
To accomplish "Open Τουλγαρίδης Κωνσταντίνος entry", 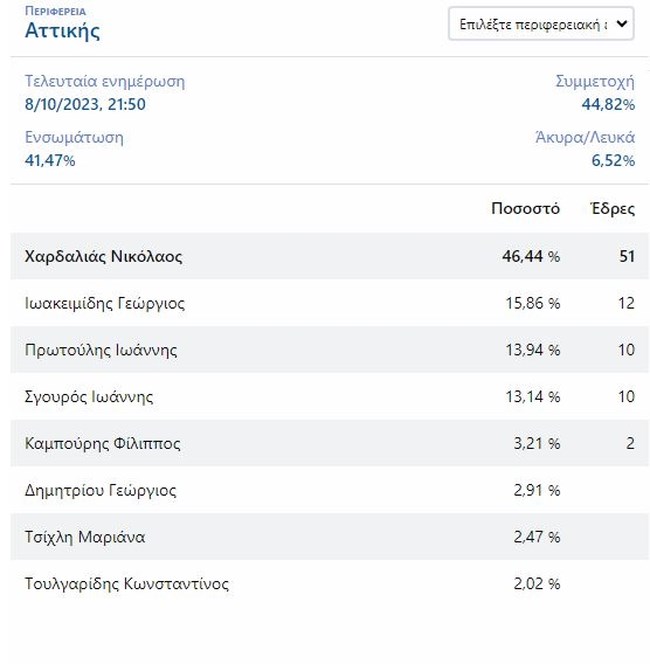I will 127,583.
